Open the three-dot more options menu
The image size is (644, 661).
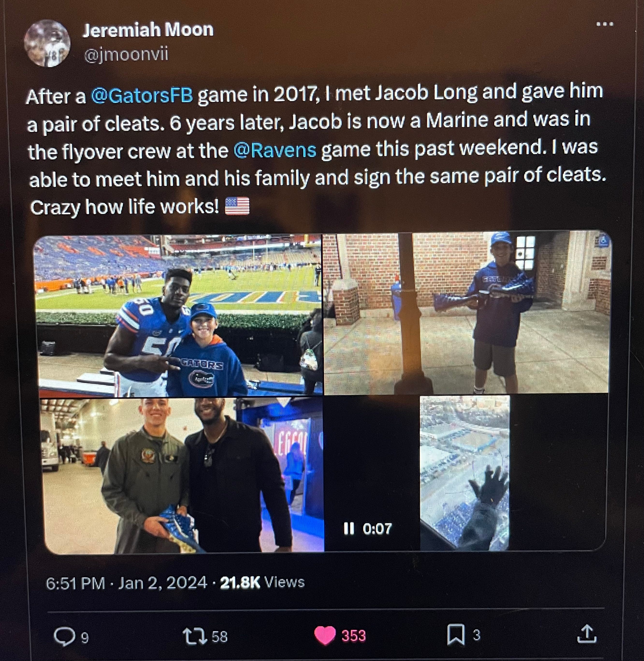click(x=605, y=24)
